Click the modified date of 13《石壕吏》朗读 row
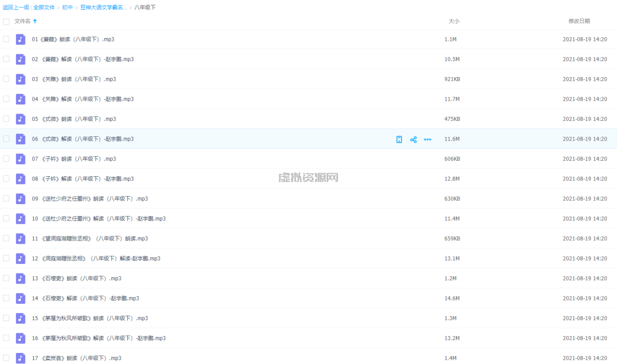The height and width of the screenshot is (364, 617). pyautogui.click(x=585, y=278)
